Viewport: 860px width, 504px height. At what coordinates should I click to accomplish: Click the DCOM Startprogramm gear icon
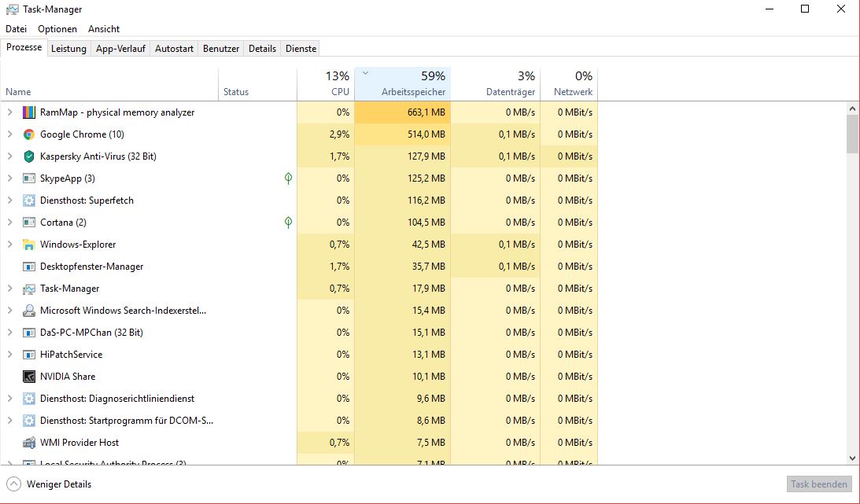click(28, 421)
